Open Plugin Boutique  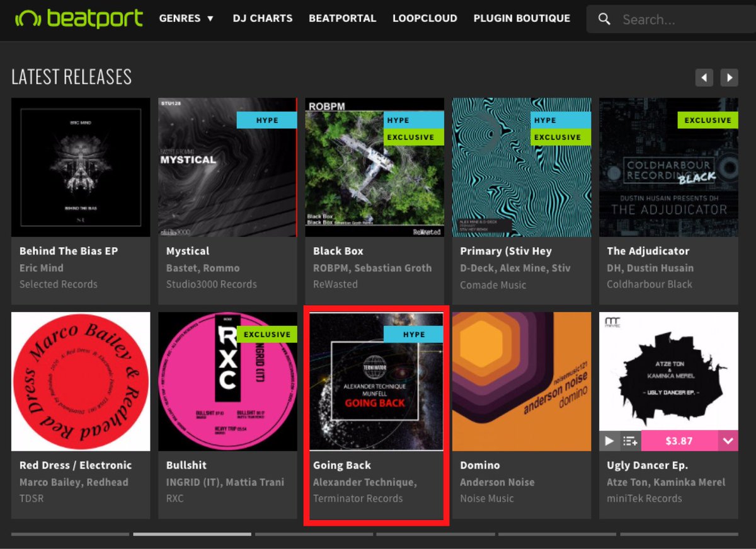tap(522, 18)
